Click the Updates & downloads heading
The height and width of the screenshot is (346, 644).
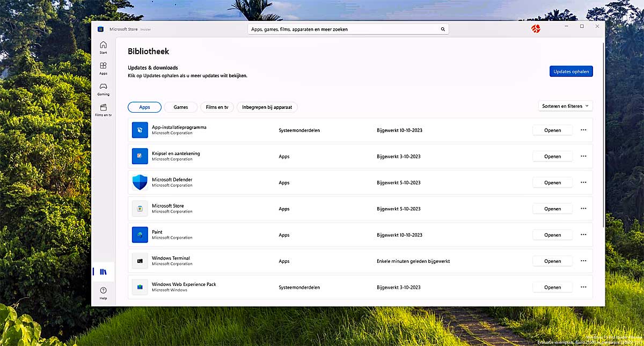(153, 68)
